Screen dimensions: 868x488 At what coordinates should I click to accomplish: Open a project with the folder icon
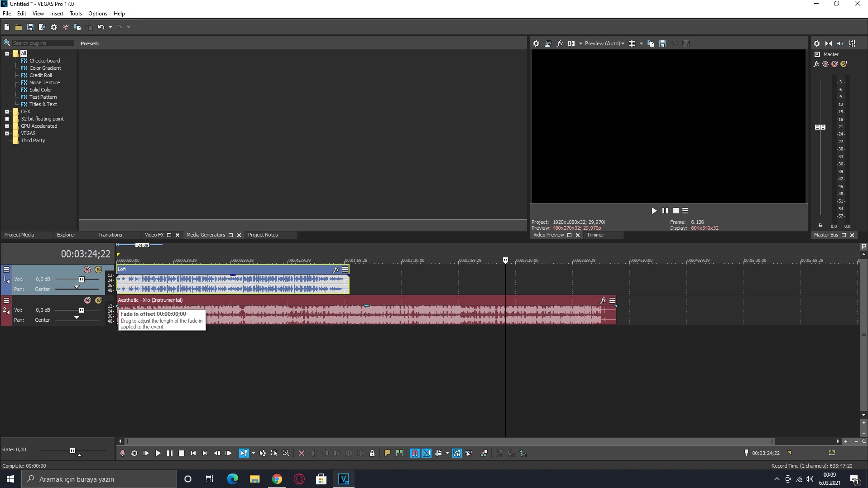pos(19,27)
